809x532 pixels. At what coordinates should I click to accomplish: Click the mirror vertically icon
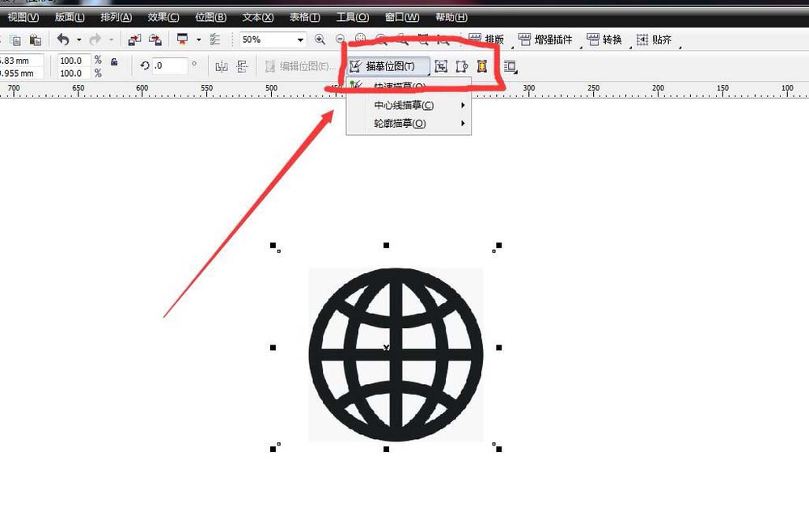coord(242,66)
